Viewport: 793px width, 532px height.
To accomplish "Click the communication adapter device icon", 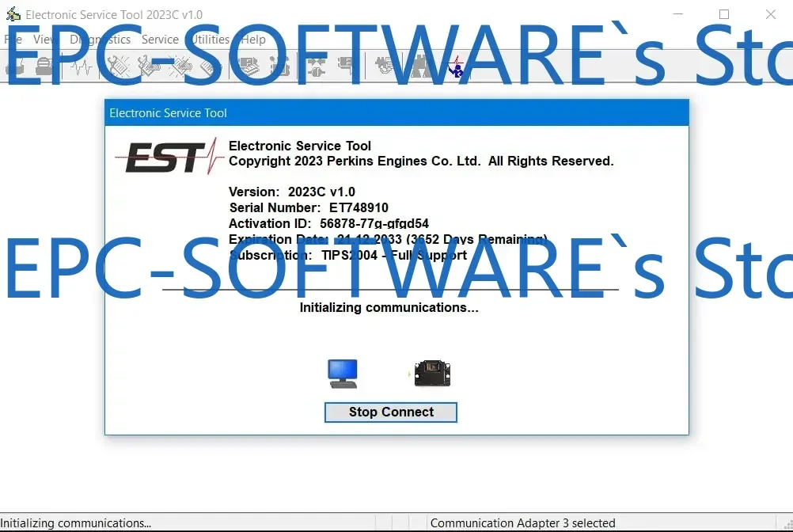I will point(432,374).
